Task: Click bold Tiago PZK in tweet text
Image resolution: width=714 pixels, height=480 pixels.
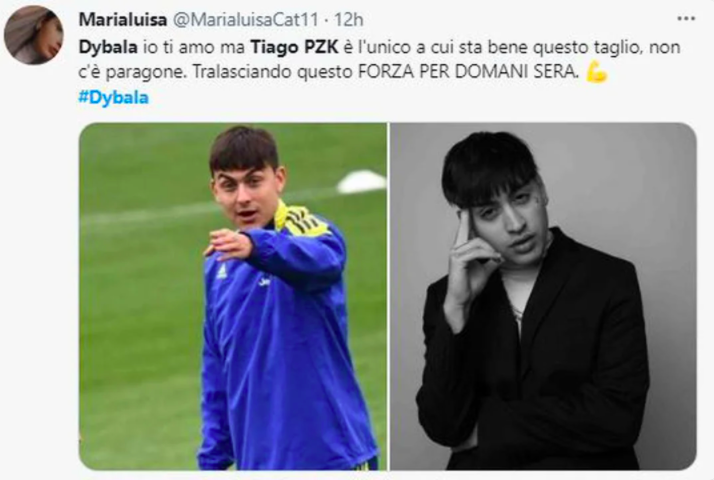Action: pos(295,47)
